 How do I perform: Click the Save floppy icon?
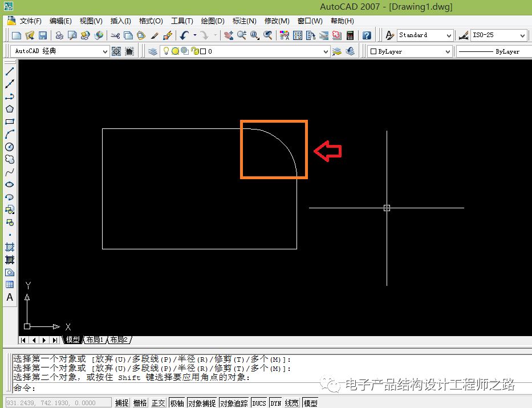[43, 35]
